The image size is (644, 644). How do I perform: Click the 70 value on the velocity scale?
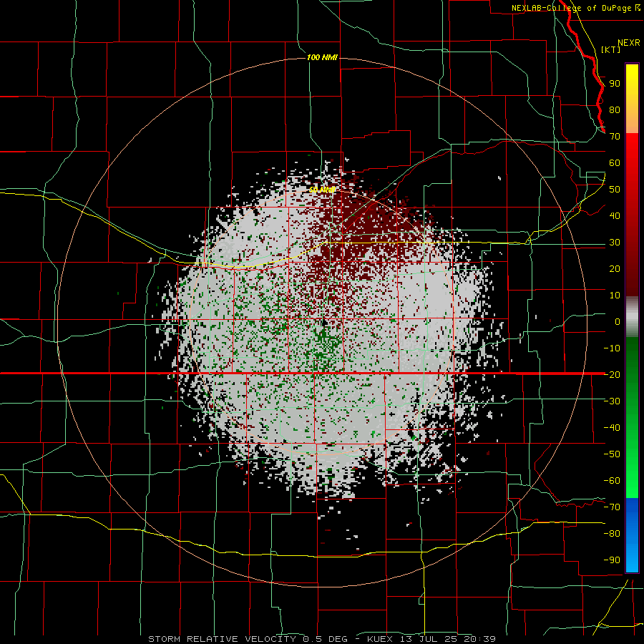[x=615, y=137]
